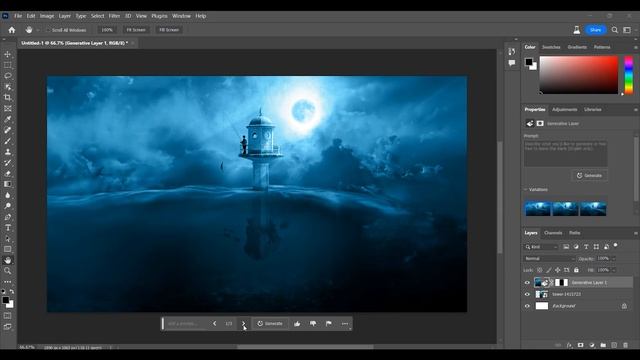Select the Horizontal Type tool
The width and height of the screenshot is (640, 360).
(x=7, y=228)
